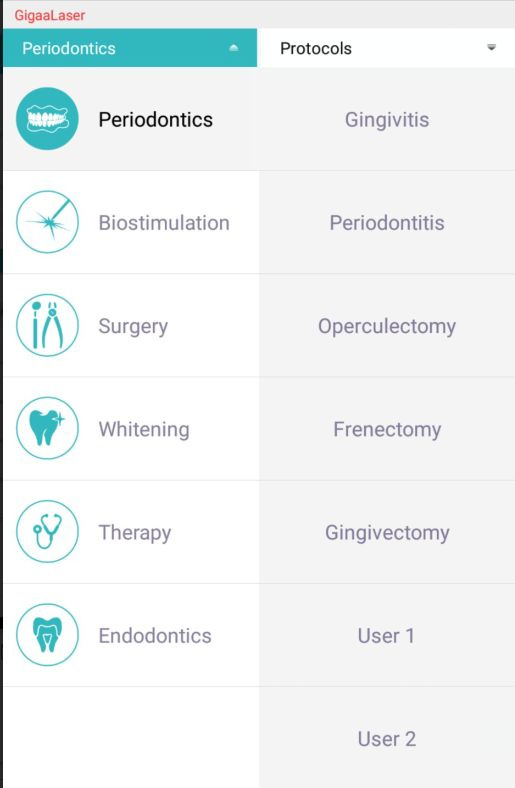The width and height of the screenshot is (515, 788).
Task: Open the Protocols dropdown header
Action: tap(386, 48)
